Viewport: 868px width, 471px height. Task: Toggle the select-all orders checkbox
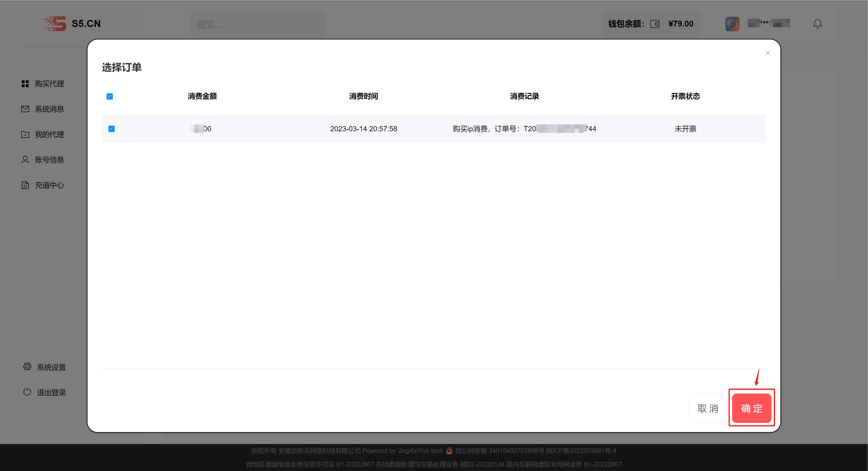(x=110, y=97)
